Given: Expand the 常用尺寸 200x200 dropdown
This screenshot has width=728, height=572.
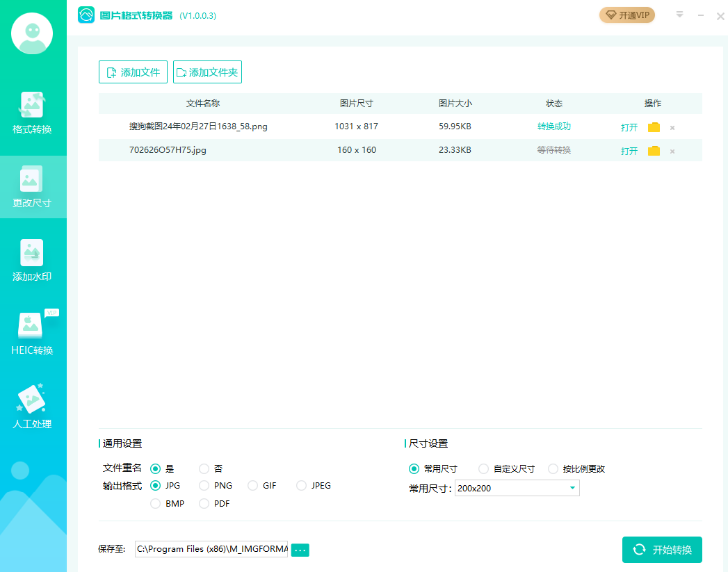Looking at the screenshot, I should tap(517, 488).
